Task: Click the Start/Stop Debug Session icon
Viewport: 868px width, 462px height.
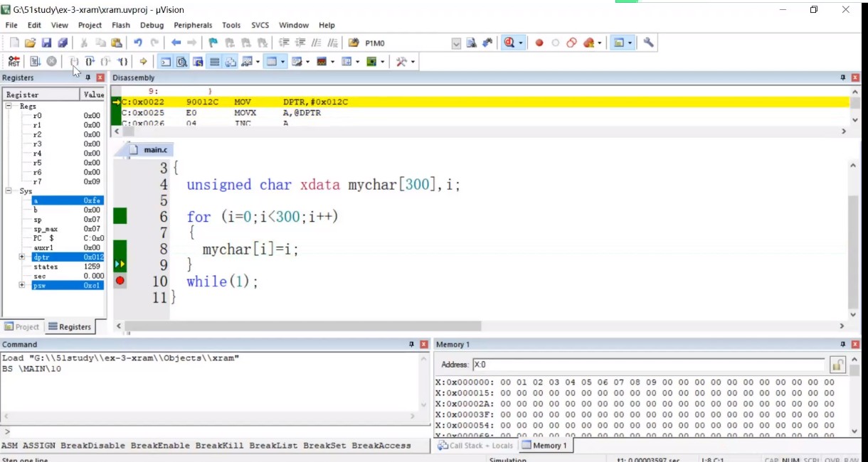Action: click(509, 43)
